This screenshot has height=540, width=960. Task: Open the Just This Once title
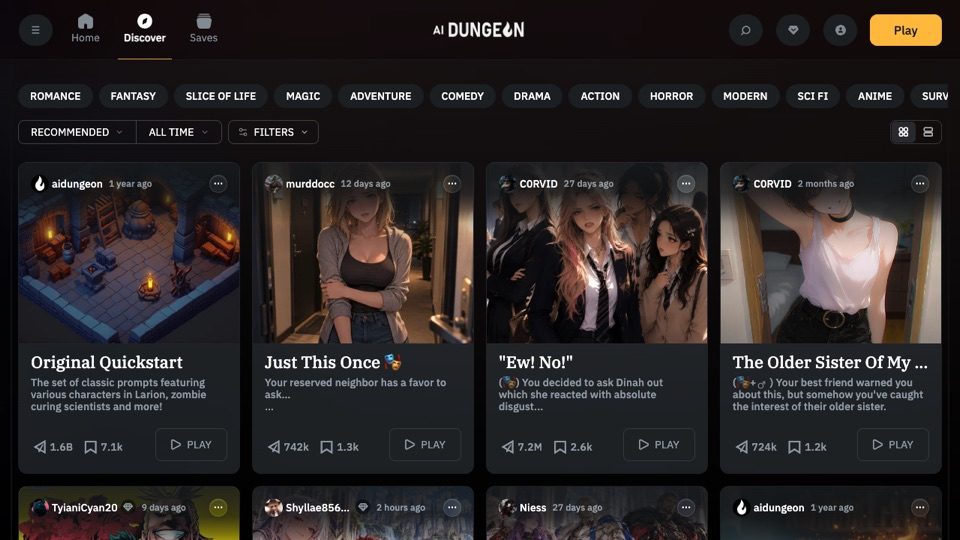point(333,362)
